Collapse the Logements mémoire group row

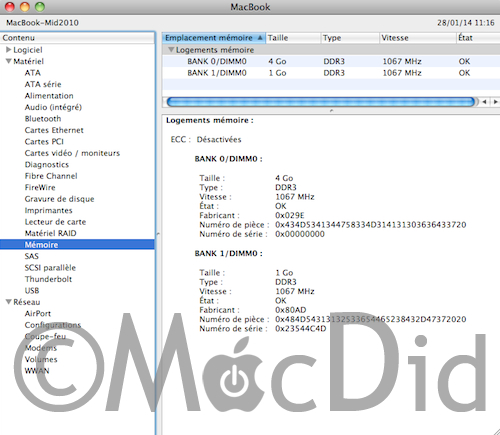171,50
